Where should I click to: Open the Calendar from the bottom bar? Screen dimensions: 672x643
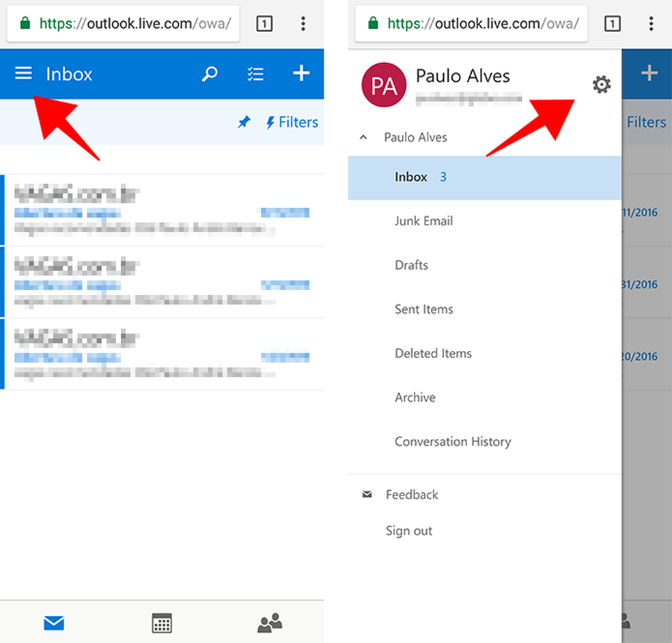pos(162,623)
